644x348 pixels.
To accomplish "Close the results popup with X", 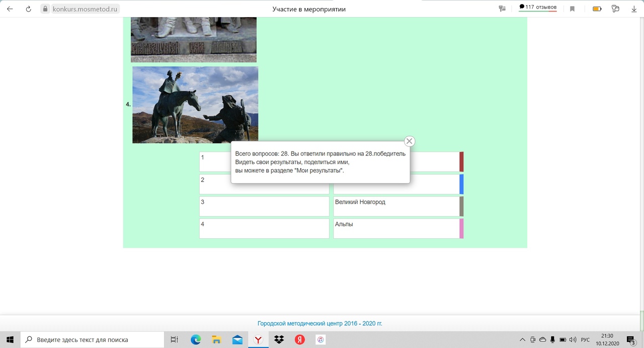I will [410, 142].
